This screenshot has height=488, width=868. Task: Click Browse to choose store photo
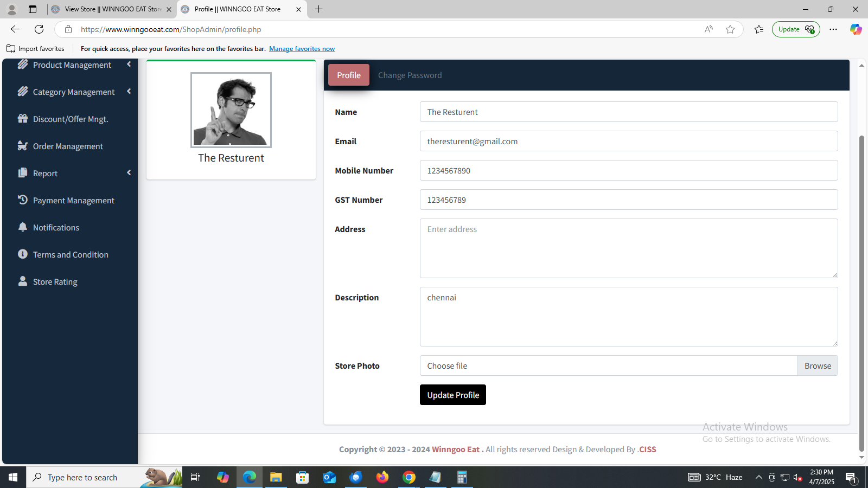[x=818, y=366]
